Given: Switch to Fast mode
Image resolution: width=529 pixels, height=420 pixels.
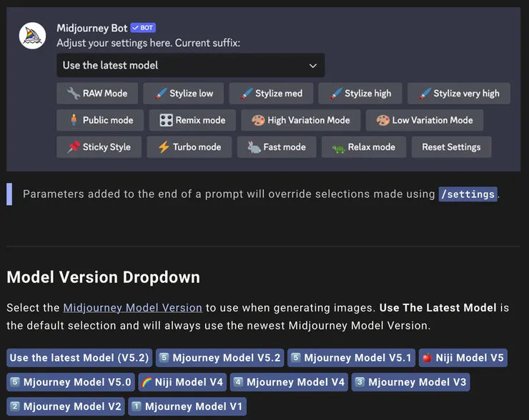Looking at the screenshot, I should (x=277, y=147).
